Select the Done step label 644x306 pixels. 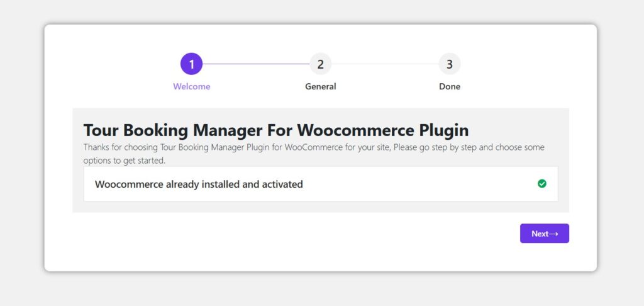pyautogui.click(x=449, y=86)
